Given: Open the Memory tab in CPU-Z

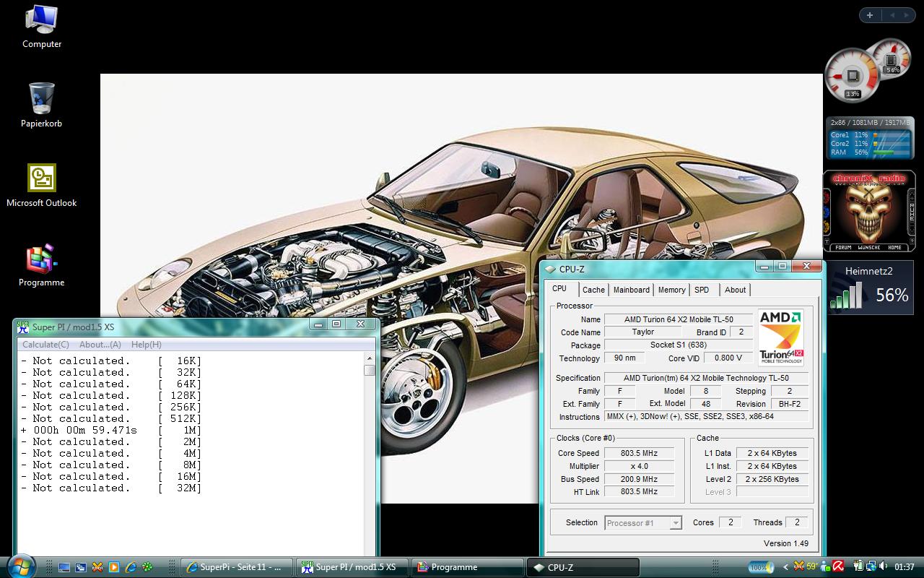Looking at the screenshot, I should pos(671,290).
